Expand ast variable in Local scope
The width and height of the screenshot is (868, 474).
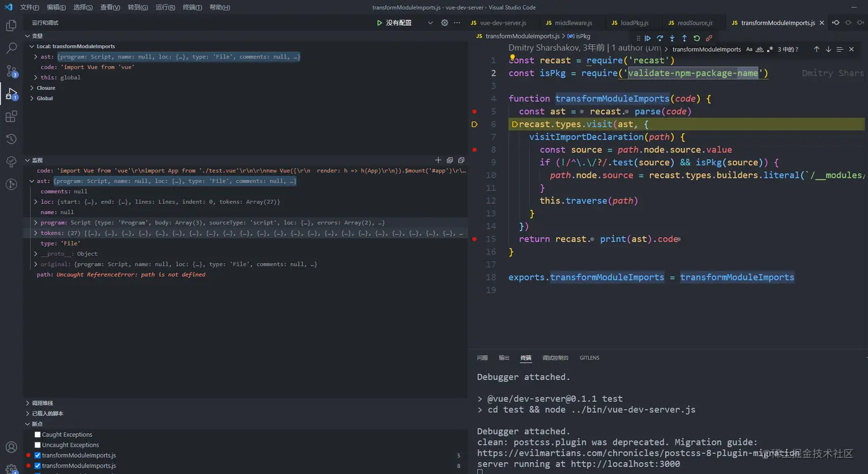(x=36, y=57)
